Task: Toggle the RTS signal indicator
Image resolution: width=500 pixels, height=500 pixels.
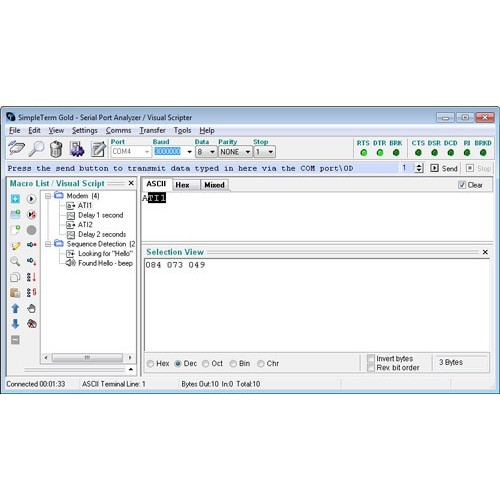Action: [x=364, y=153]
